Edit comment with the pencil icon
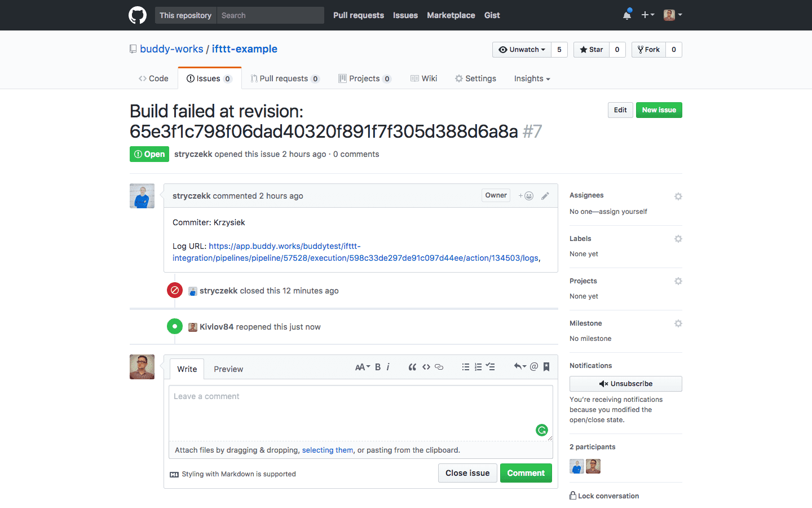This screenshot has height=508, width=812. pos(545,196)
